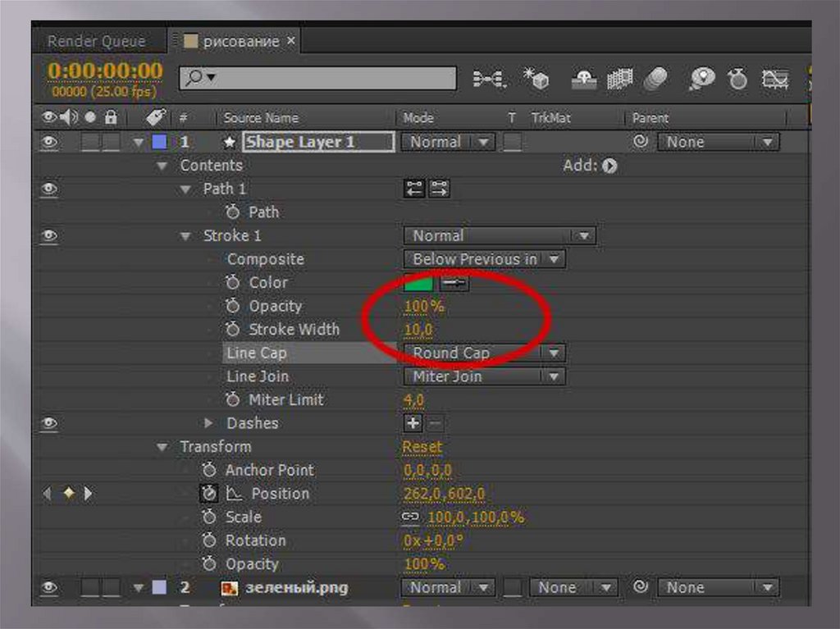Close the рисование tab
The height and width of the screenshot is (629, 840).
[x=291, y=40]
